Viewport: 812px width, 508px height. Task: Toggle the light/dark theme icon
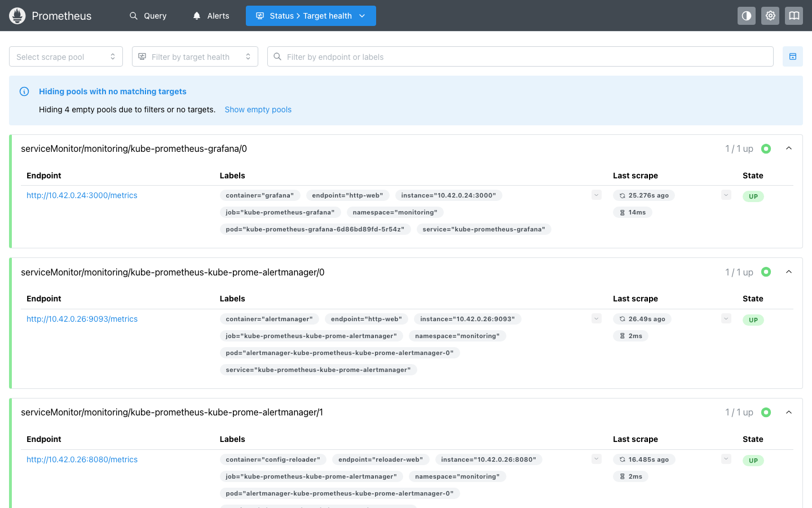[x=747, y=16]
